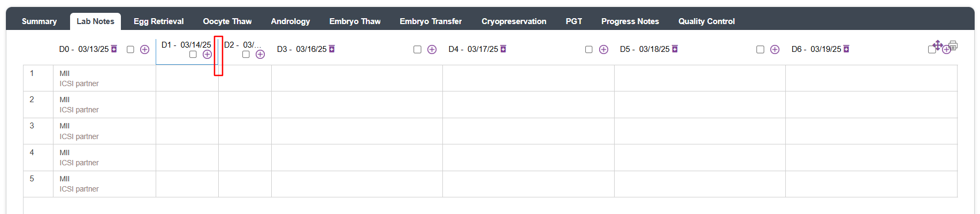Click the plus icon in D1 column header

point(208,55)
